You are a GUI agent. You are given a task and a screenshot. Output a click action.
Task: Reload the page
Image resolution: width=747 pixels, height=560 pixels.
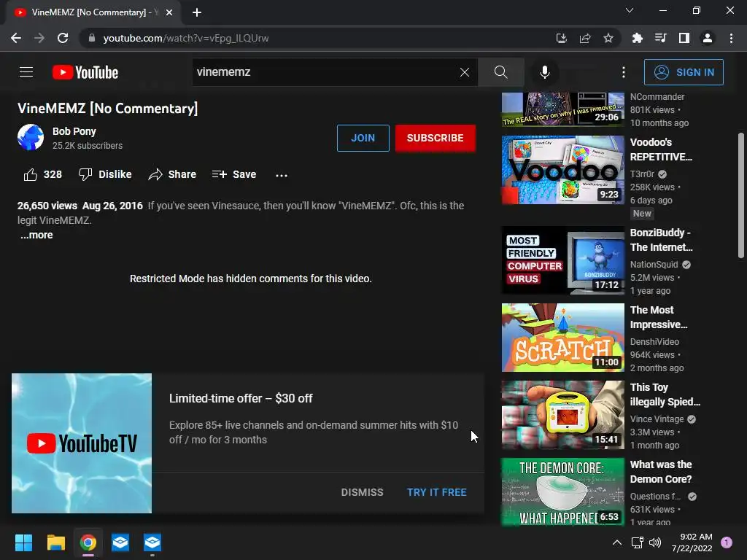tap(63, 38)
